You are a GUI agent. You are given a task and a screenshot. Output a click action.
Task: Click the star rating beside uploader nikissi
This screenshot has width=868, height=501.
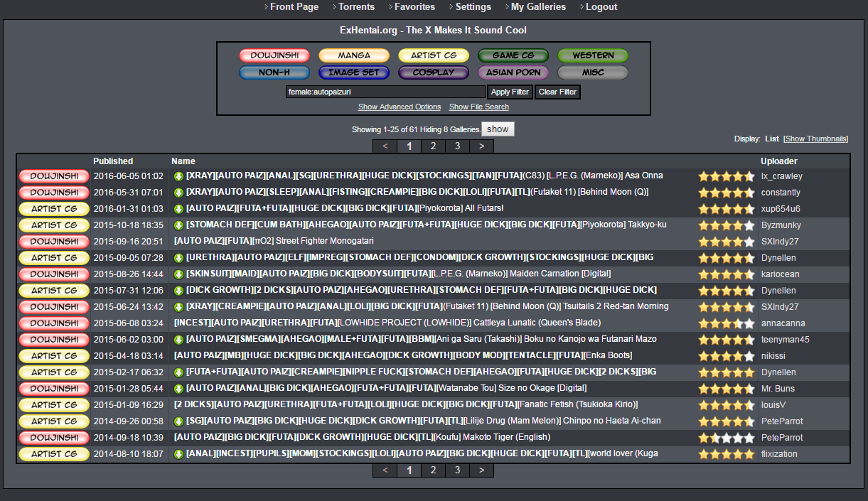[x=727, y=357]
